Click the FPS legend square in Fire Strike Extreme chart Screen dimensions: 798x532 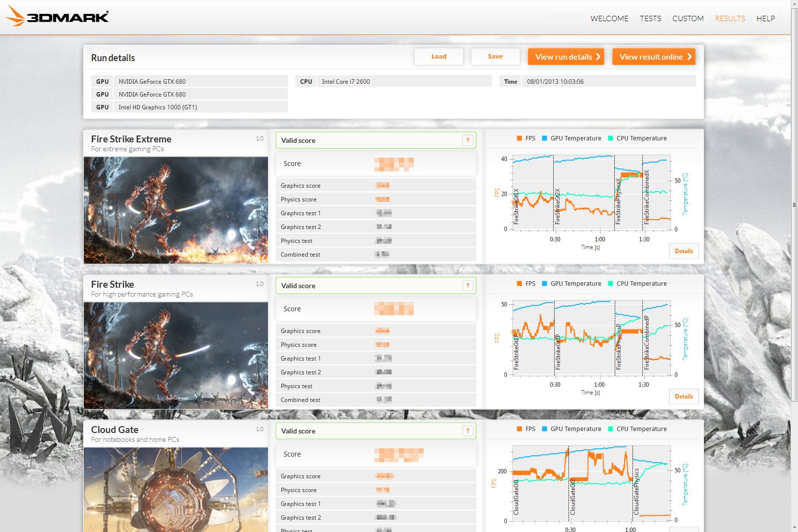pos(519,138)
